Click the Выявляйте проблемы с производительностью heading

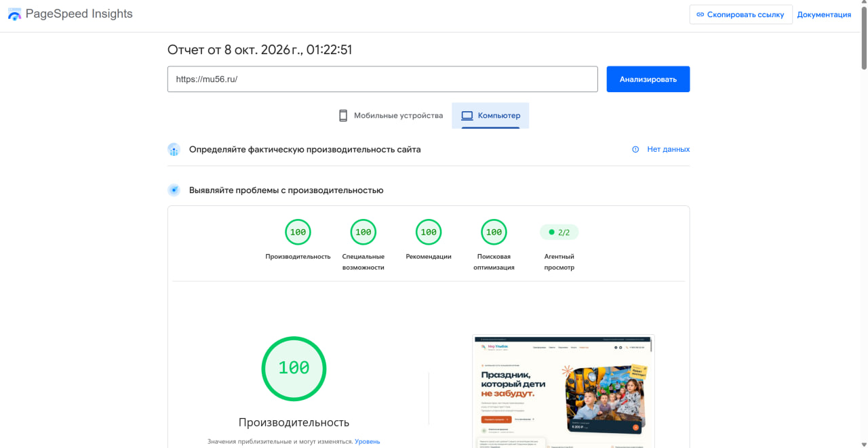(286, 190)
